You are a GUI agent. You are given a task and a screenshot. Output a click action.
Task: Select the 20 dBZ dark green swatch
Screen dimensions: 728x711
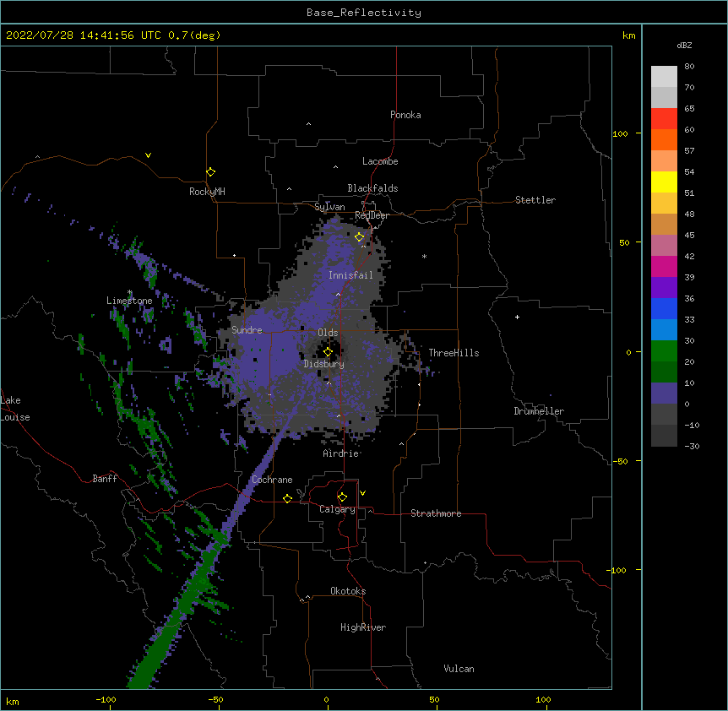664,372
